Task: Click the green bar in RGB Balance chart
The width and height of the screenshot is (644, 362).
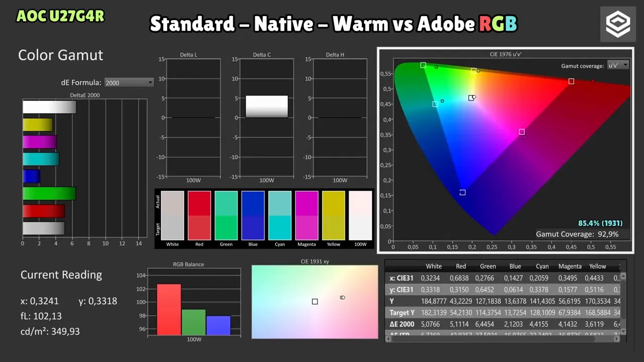Action: (194, 322)
